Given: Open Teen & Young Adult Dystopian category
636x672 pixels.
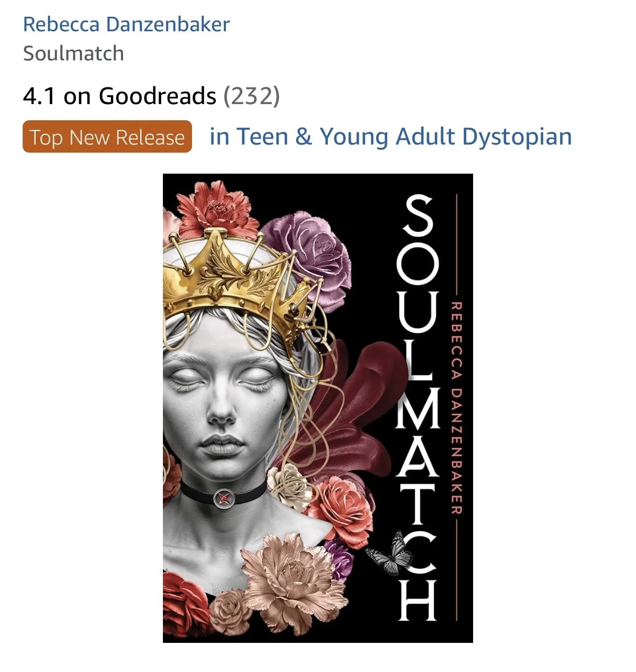Looking at the screenshot, I should pos(391,136).
